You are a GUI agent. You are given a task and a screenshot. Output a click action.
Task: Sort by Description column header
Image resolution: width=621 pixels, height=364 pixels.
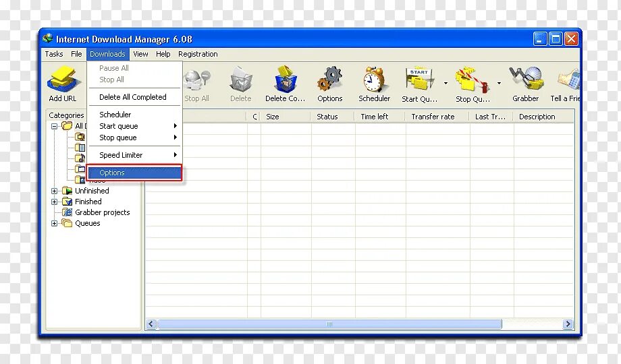[543, 117]
